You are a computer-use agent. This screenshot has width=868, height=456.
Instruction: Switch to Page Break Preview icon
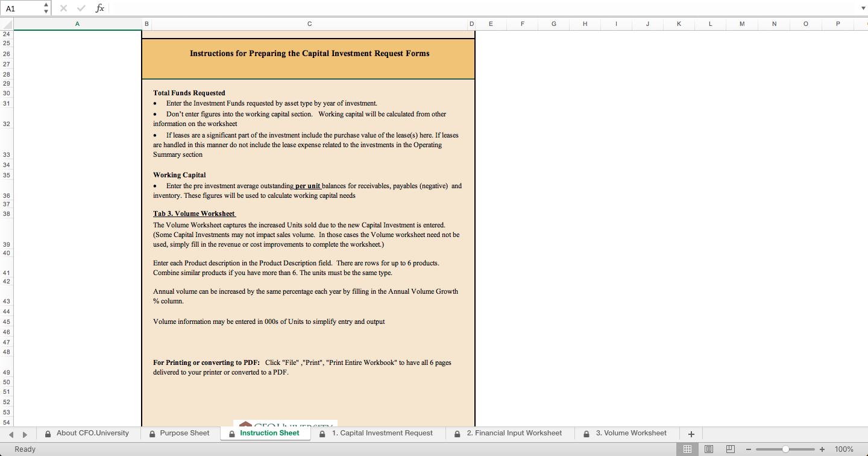tap(730, 449)
